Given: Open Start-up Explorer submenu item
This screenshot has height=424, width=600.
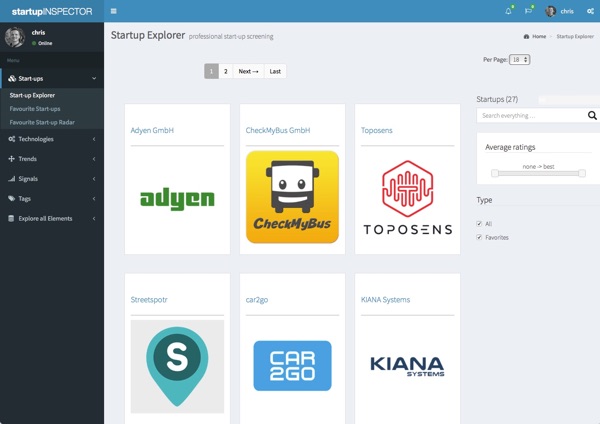Looking at the screenshot, I should [x=32, y=95].
